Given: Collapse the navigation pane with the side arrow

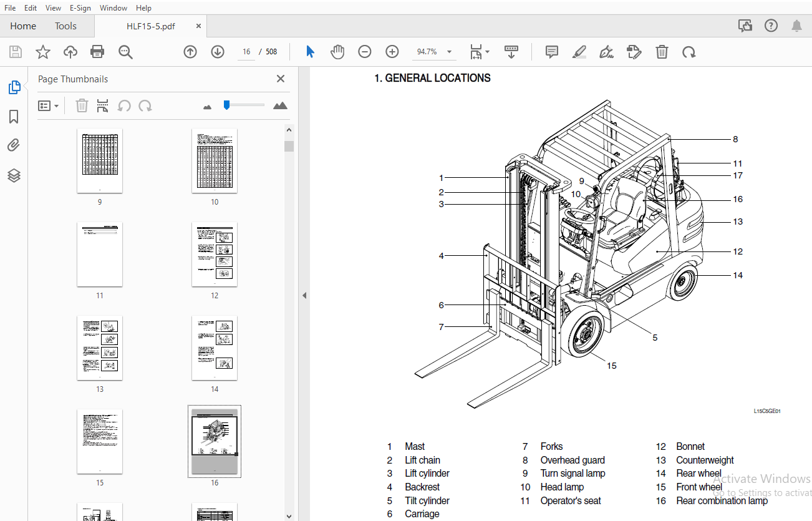Looking at the screenshot, I should [304, 295].
